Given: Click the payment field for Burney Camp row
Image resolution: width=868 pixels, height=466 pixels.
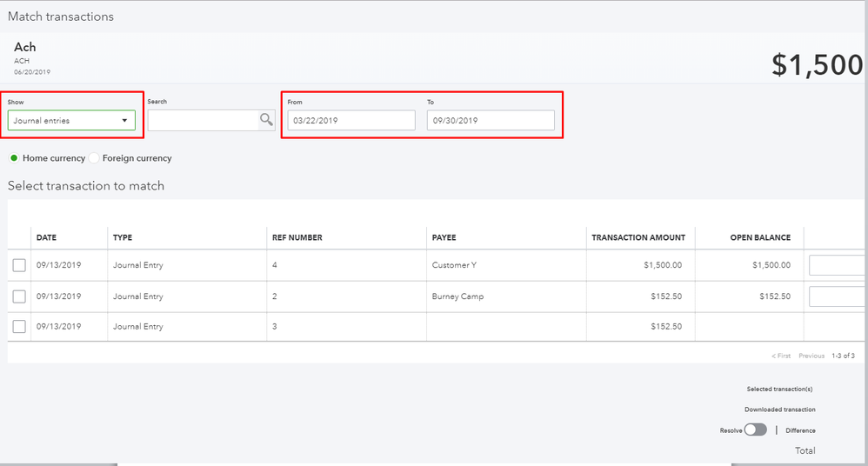Looking at the screenshot, I should click(x=837, y=296).
